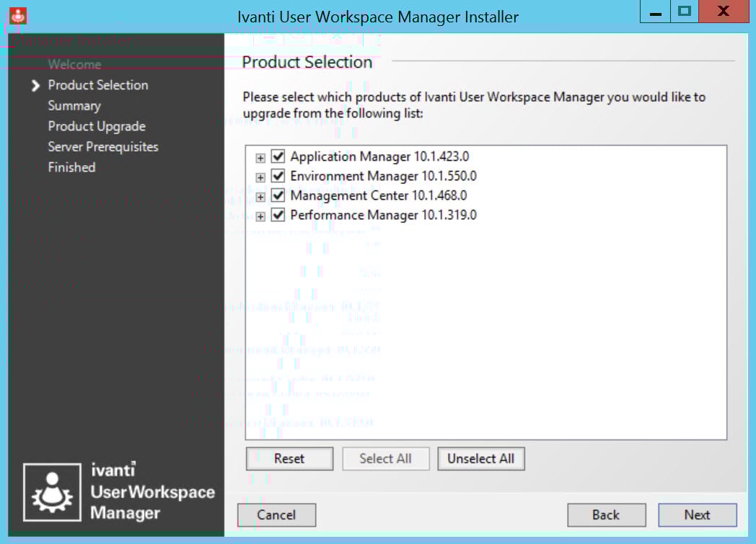The height and width of the screenshot is (544, 756).
Task: Toggle the Performance Manager 10.1.319.0 checkbox
Action: (x=278, y=215)
